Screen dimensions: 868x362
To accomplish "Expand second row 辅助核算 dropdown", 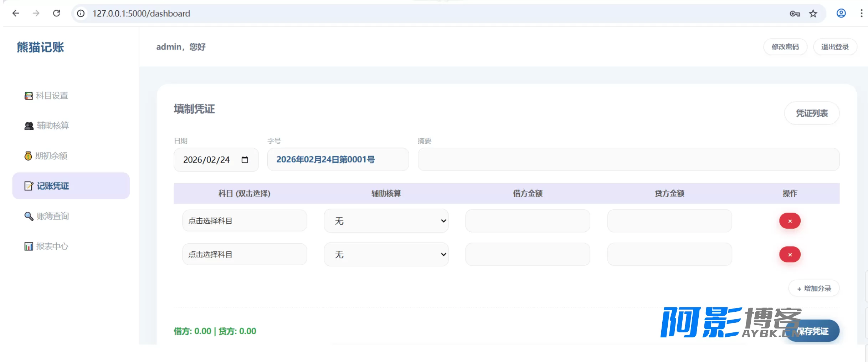I will [386, 254].
